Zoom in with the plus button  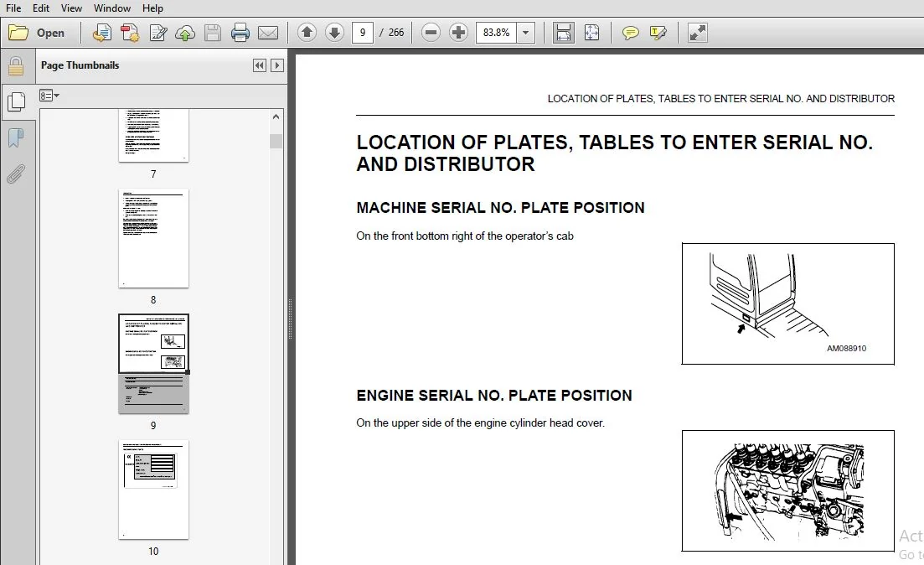[x=458, y=33]
